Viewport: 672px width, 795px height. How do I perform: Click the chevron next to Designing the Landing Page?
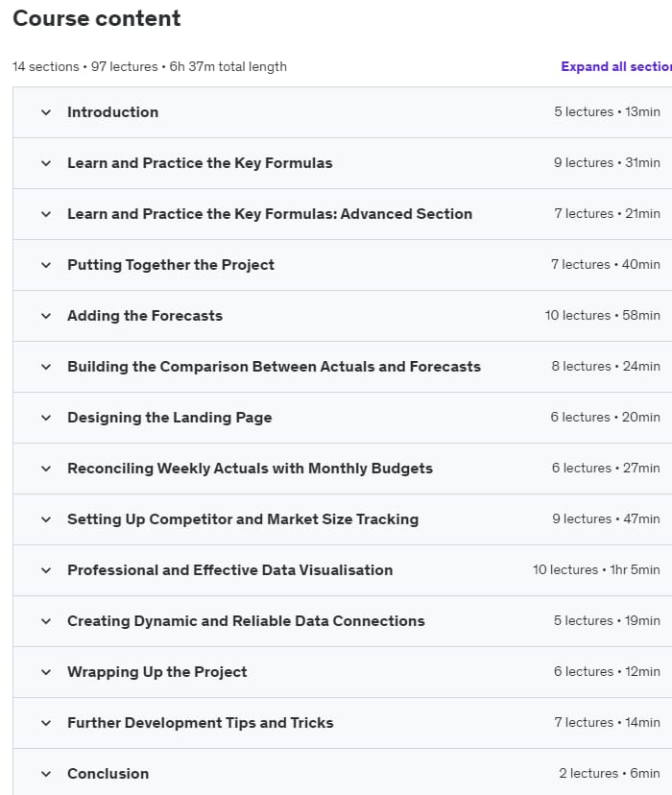point(45,417)
